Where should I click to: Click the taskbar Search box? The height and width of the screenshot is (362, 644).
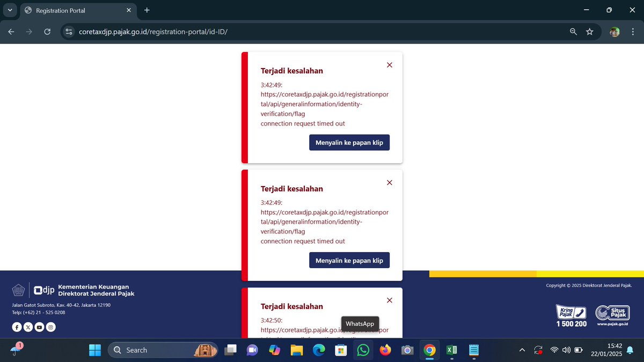[163, 350]
